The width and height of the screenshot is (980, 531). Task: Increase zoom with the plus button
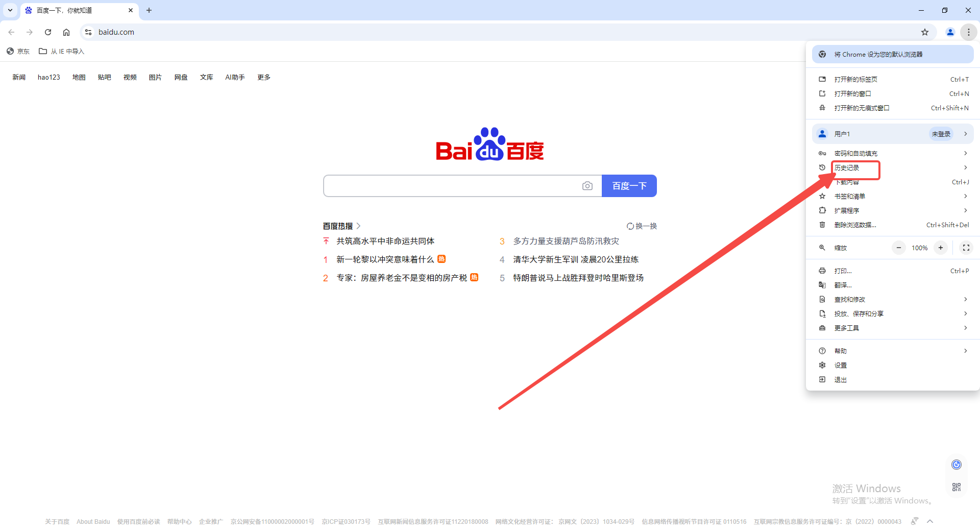click(x=941, y=248)
